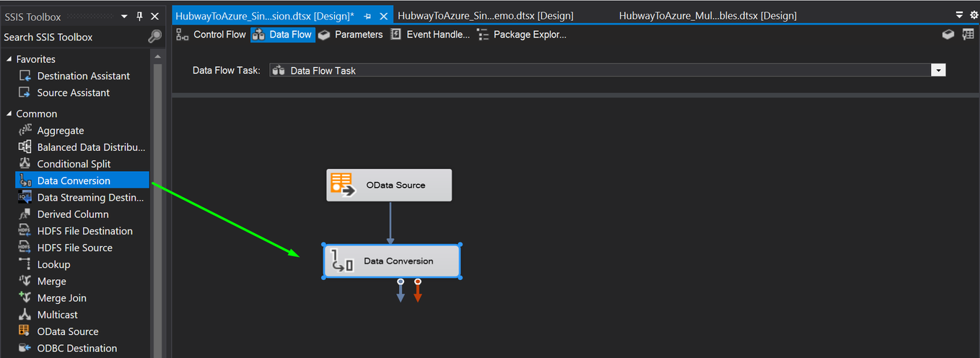980x358 pixels.
Task: Click the Merge transformation icon
Action: (x=25, y=281)
